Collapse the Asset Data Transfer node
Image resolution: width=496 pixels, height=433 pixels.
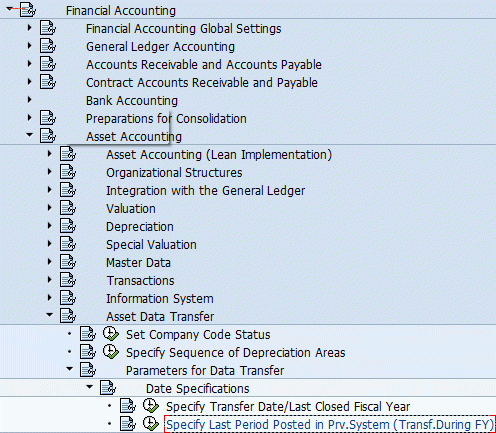(x=50, y=315)
